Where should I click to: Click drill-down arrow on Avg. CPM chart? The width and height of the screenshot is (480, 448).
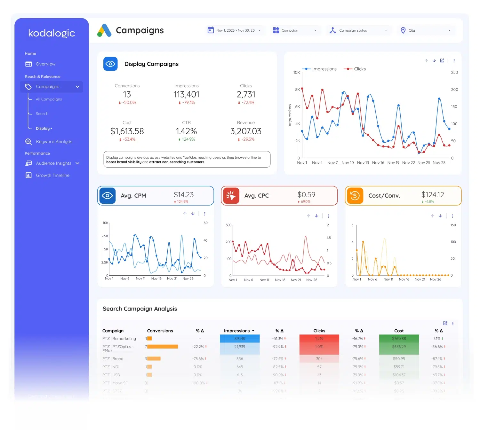[x=193, y=214]
